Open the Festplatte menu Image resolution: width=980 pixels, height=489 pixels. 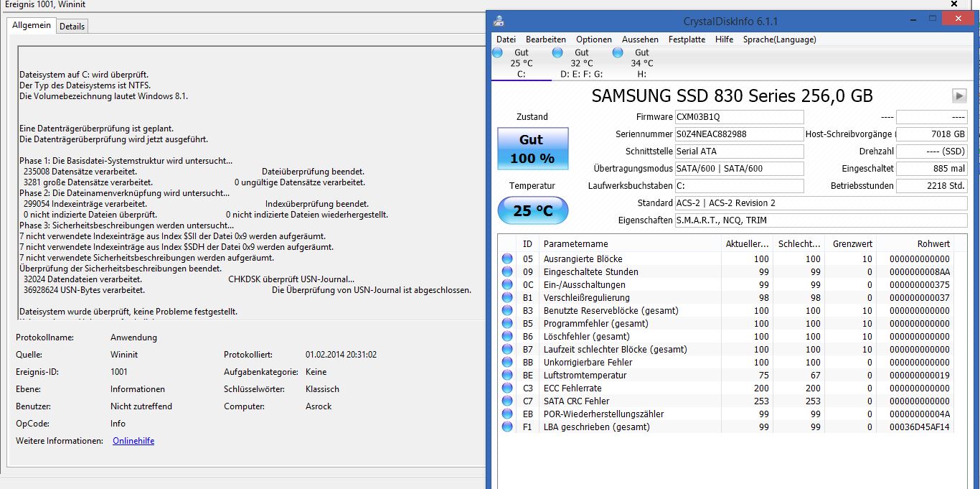click(687, 39)
